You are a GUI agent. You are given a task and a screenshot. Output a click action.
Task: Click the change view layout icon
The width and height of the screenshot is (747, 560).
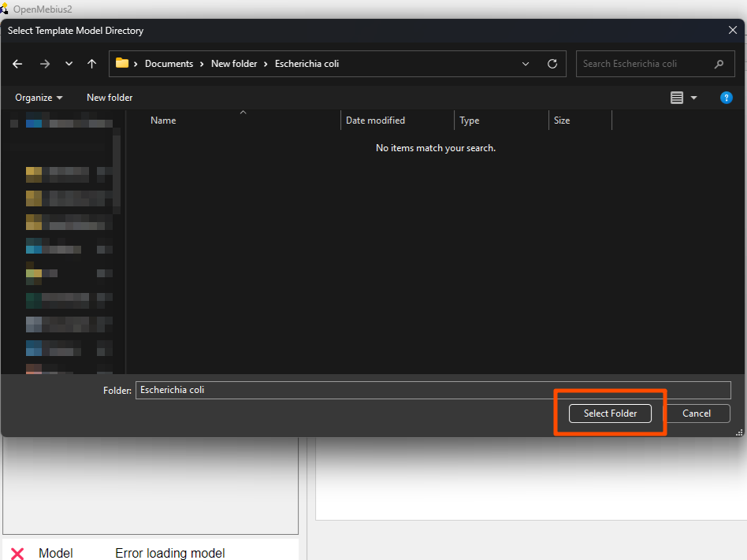point(676,97)
